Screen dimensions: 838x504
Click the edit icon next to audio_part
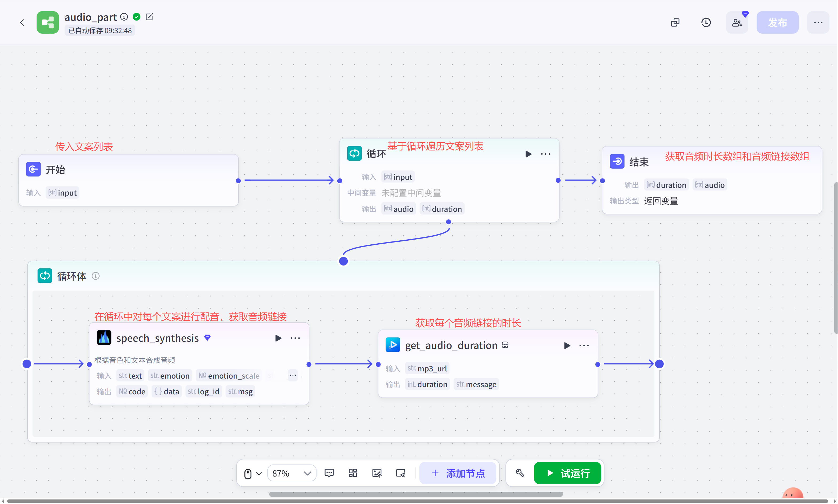pos(149,17)
